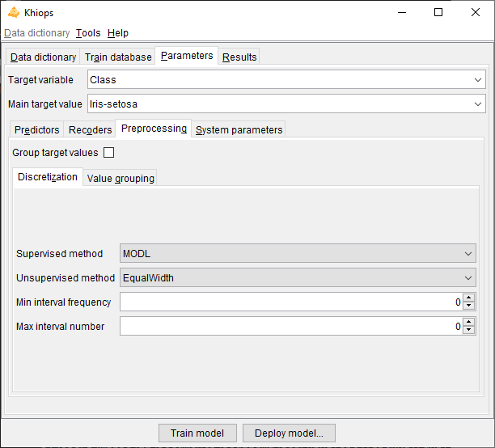
Task: Open the System parameters tab
Action: tap(239, 130)
